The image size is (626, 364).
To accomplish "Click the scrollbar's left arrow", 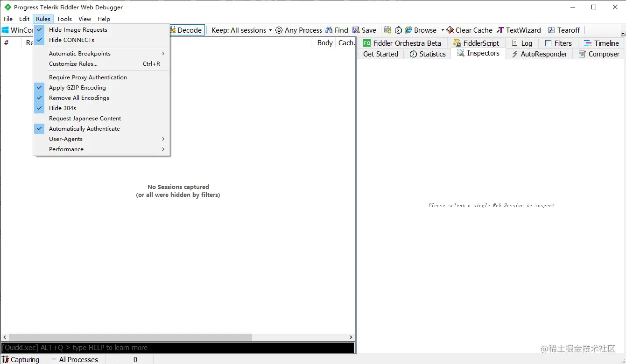I will pyautogui.click(x=5, y=337).
